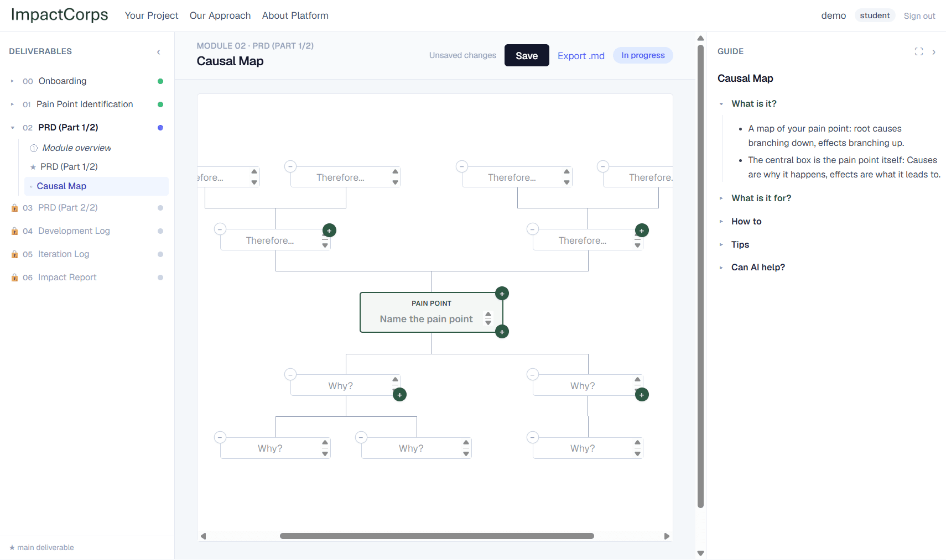Image resolution: width=946 pixels, height=560 pixels.
Task: Remove the right second-level Therefore node
Action: pos(533,229)
